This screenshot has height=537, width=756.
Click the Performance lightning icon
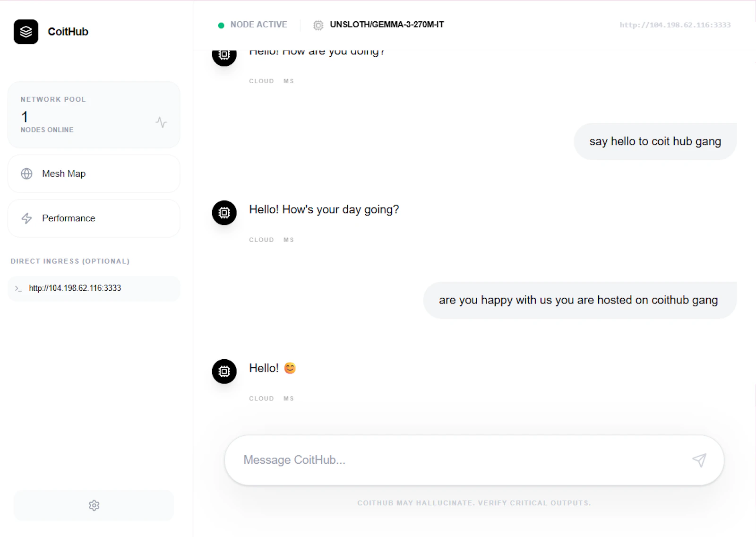pos(26,218)
